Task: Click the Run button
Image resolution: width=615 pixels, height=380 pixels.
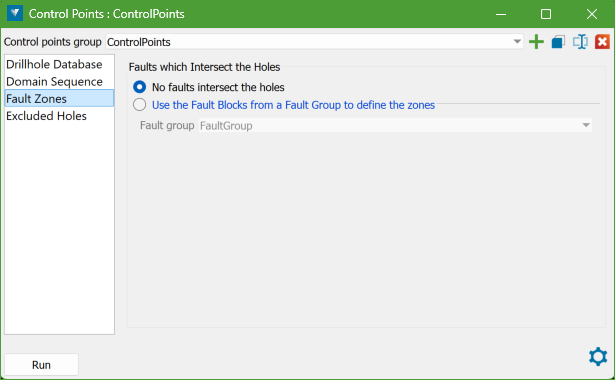Action: (x=41, y=365)
